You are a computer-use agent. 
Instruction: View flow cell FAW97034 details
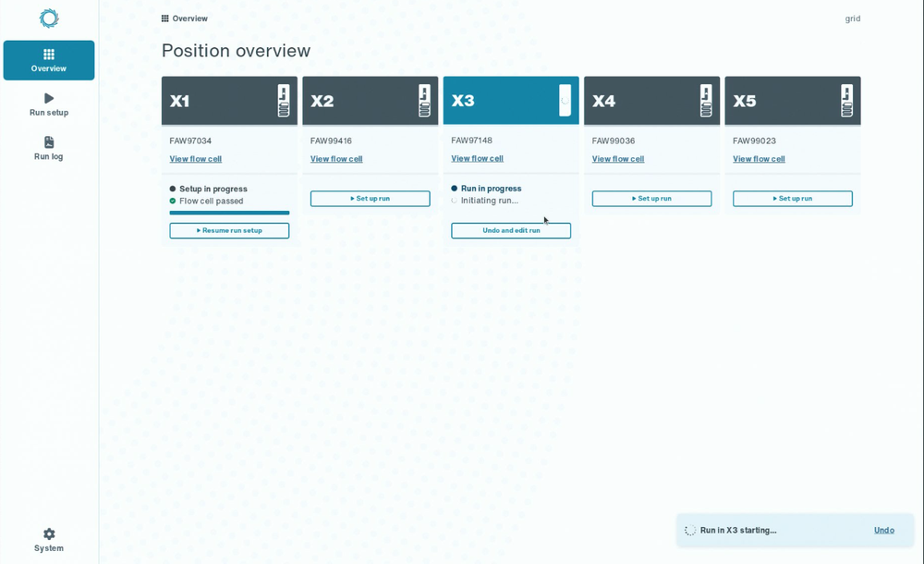coord(196,159)
